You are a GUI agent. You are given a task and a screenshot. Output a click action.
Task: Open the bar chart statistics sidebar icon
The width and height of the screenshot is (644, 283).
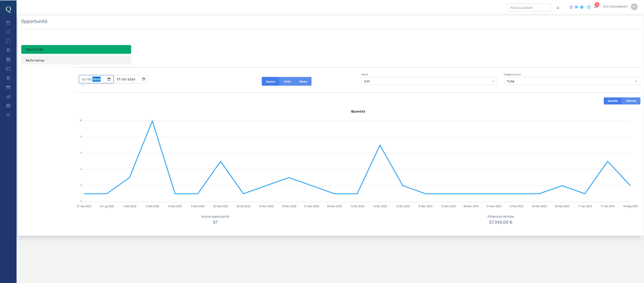(x=8, y=96)
